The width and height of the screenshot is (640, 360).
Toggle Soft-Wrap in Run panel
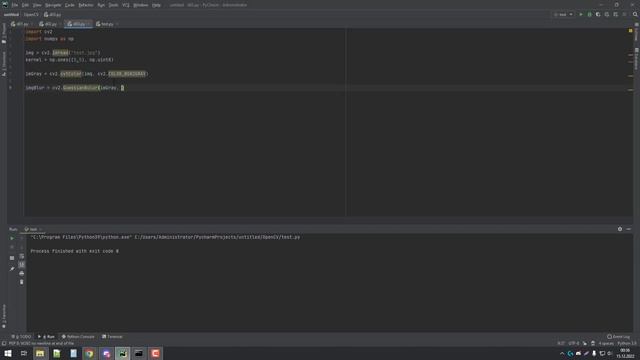click(x=22, y=256)
